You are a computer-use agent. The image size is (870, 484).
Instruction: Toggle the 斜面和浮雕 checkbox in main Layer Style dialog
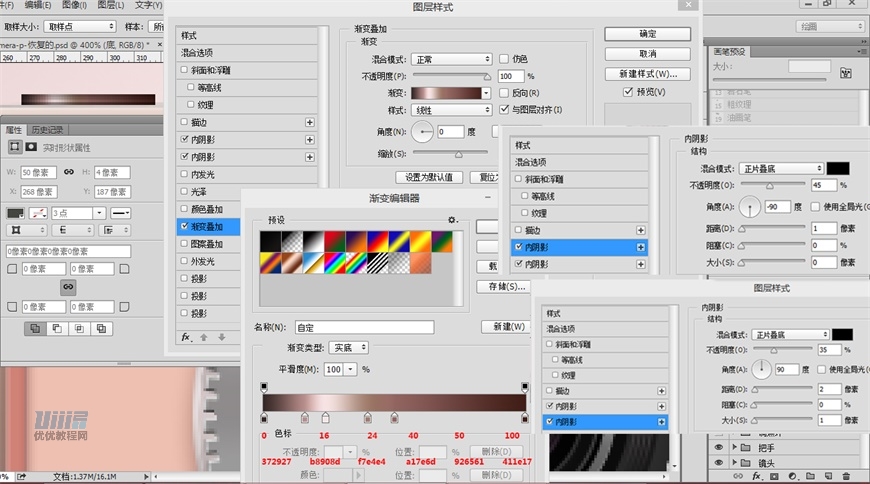tap(184, 70)
